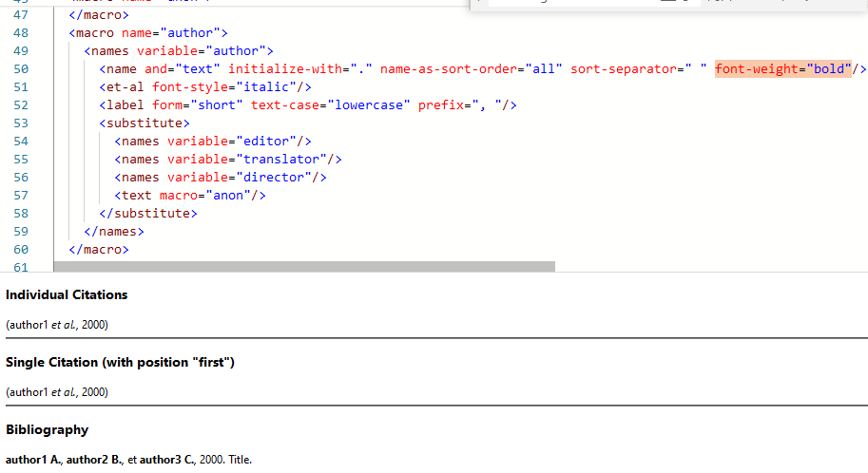The height and width of the screenshot is (473, 868).
Task: Click the sort-separator attribute on line 50
Action: 638,68
